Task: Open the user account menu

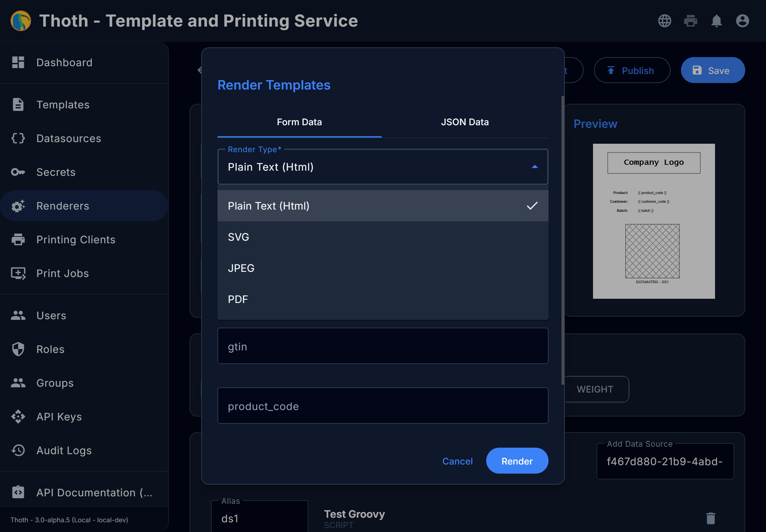Action: pyautogui.click(x=742, y=21)
